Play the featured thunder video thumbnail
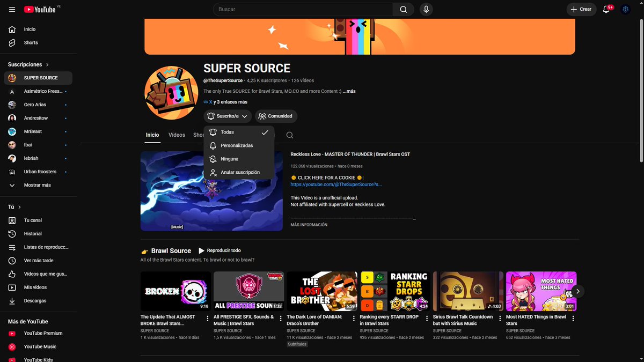 click(211, 191)
